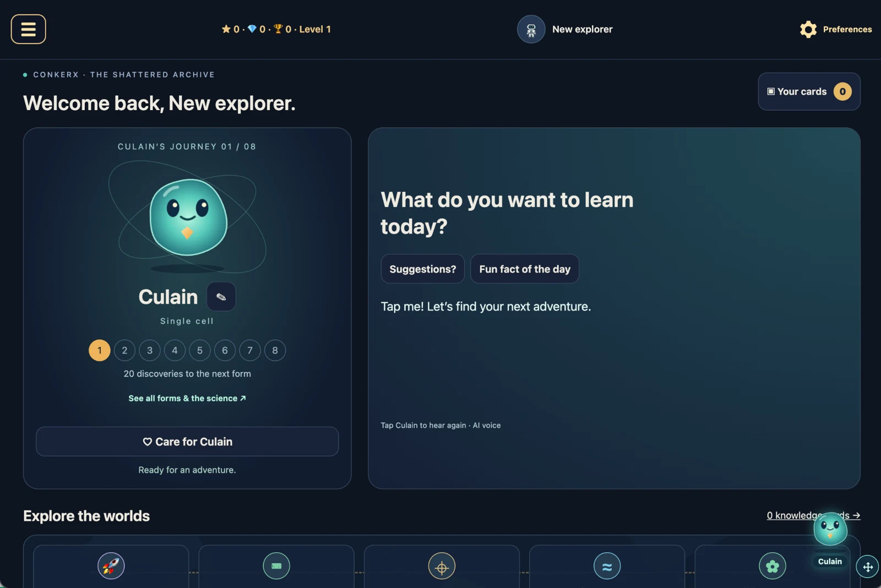Click Care for Culain button
The image size is (881, 588).
click(187, 442)
